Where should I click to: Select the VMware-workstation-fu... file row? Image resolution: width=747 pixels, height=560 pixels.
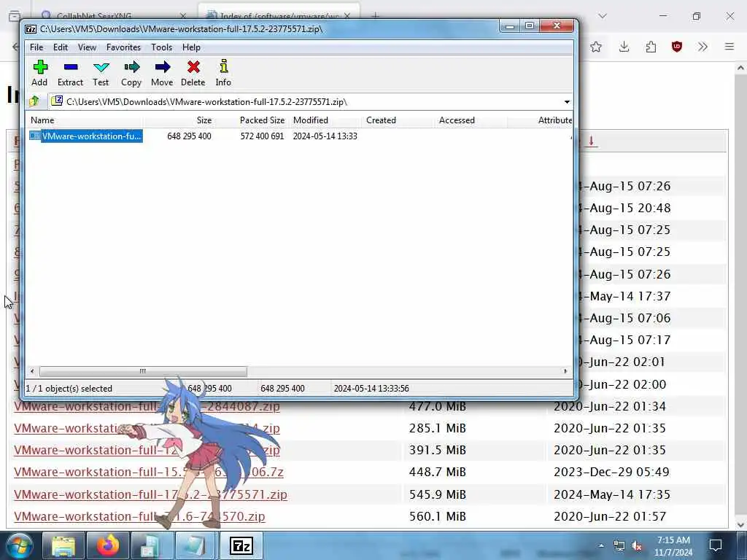(86, 136)
